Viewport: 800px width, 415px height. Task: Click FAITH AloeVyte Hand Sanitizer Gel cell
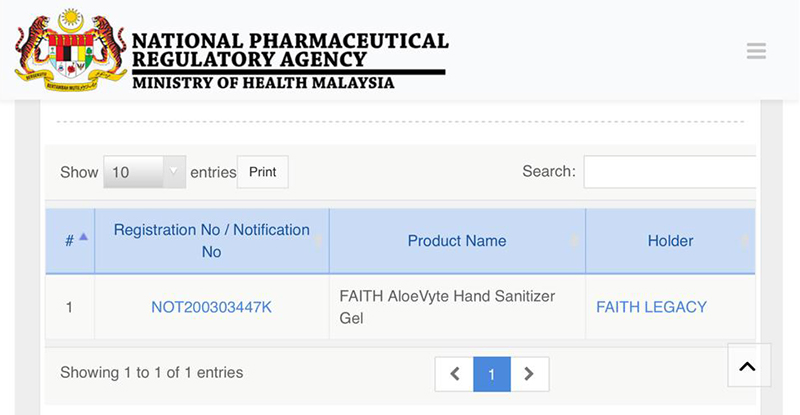(447, 307)
